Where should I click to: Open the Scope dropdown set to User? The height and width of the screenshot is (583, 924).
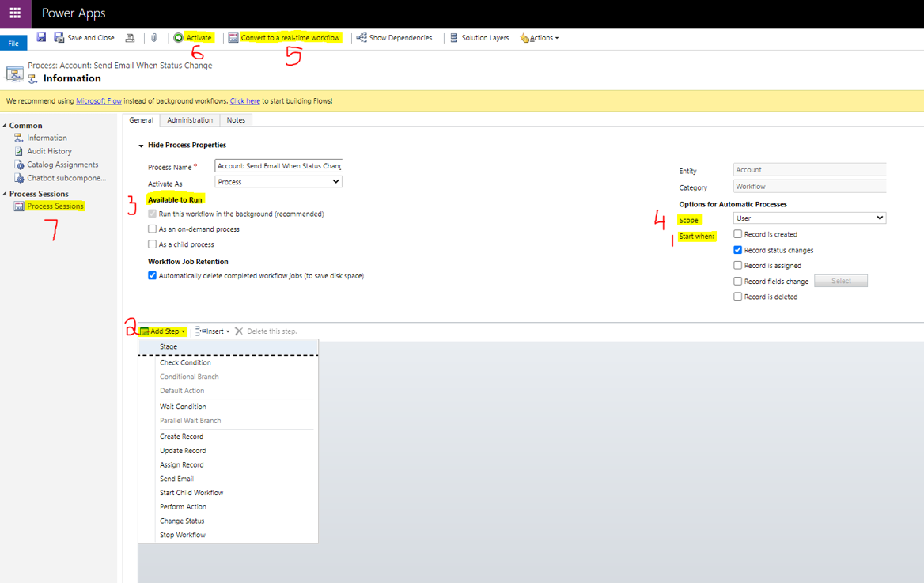(809, 218)
